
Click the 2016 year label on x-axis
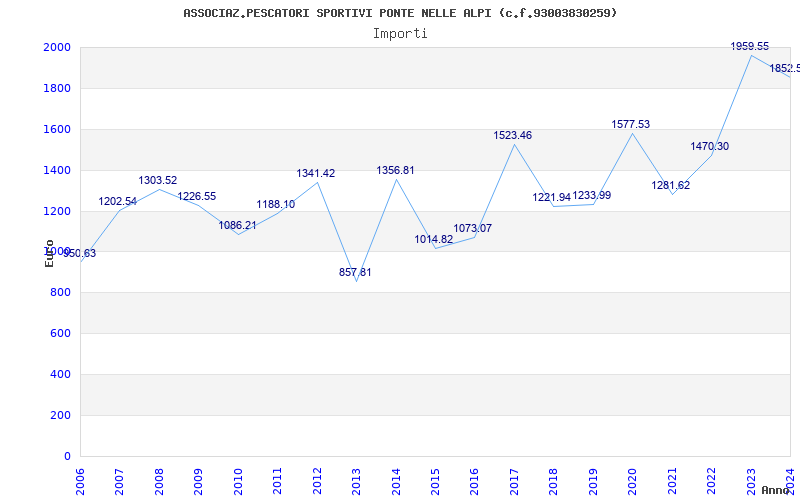click(x=474, y=482)
